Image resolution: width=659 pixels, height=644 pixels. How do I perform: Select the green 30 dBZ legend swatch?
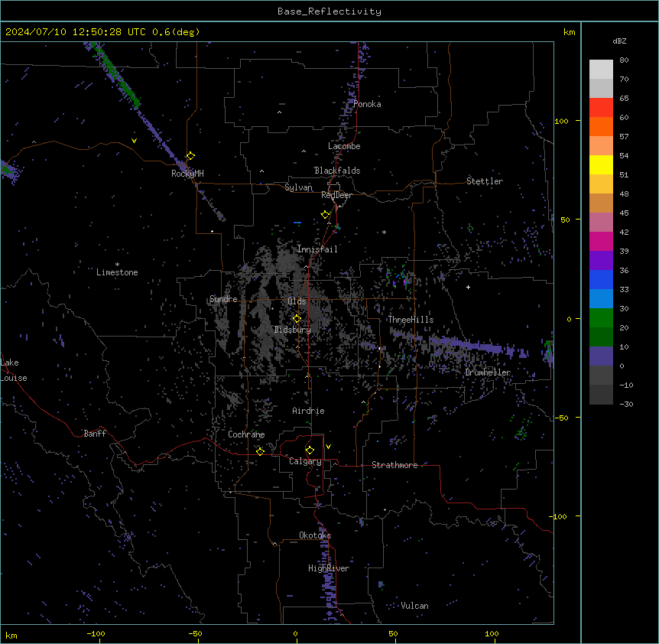pos(601,318)
